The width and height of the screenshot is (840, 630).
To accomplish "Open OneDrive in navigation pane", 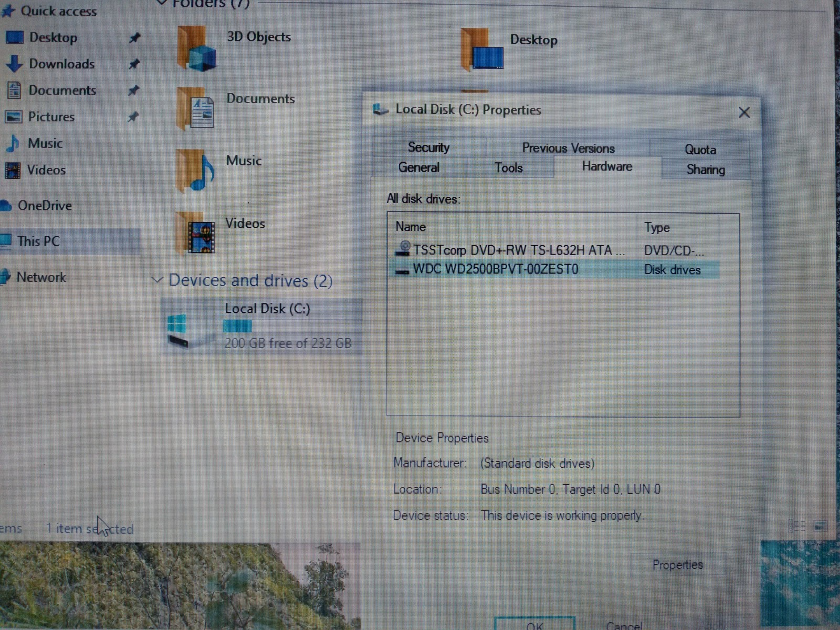I will point(45,206).
